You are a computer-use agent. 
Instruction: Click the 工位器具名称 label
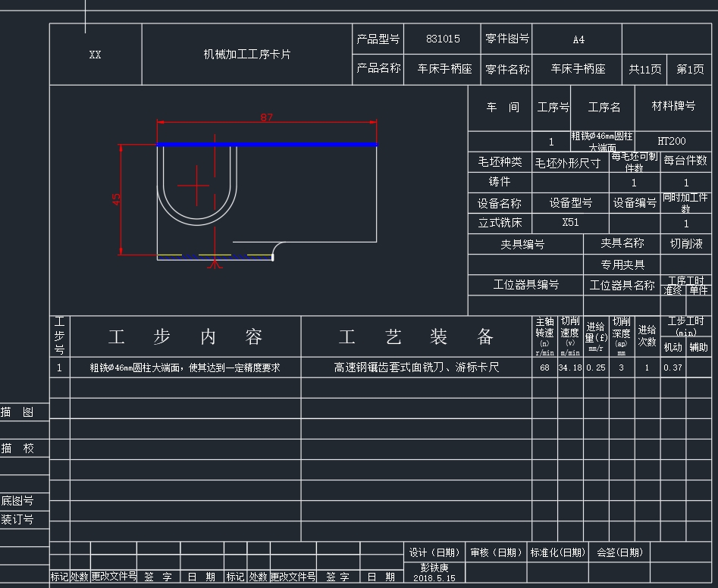(622, 286)
